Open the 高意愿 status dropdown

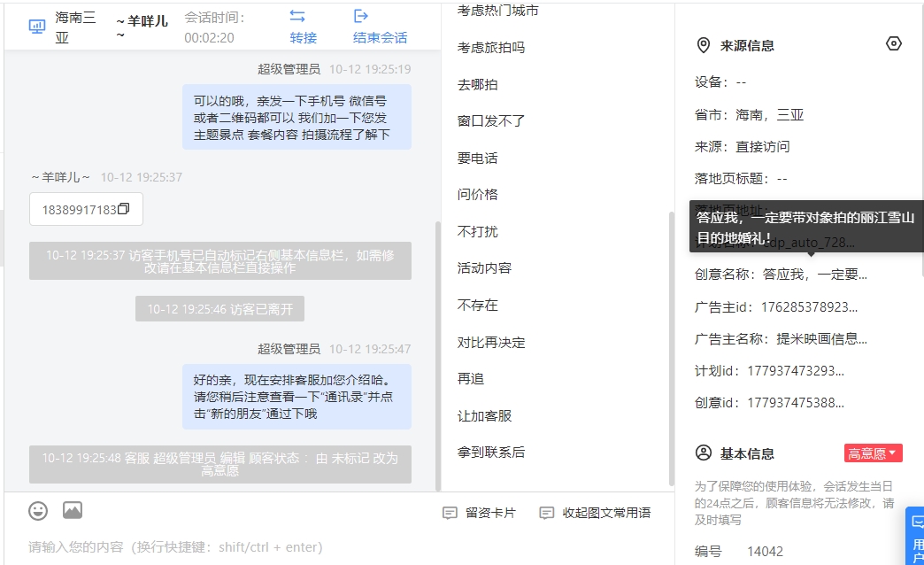point(874,453)
